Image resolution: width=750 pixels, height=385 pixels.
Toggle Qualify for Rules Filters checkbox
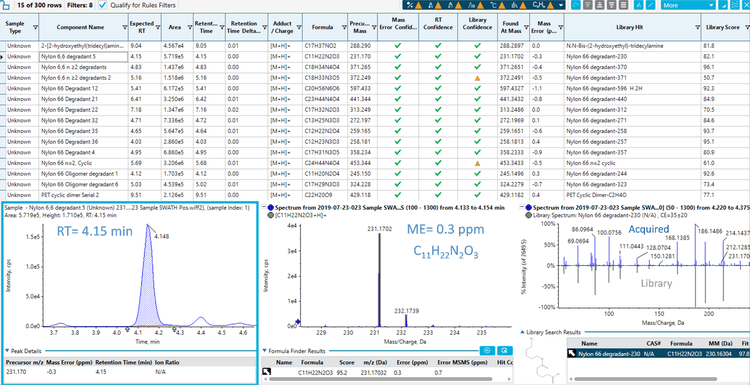click(x=102, y=5)
